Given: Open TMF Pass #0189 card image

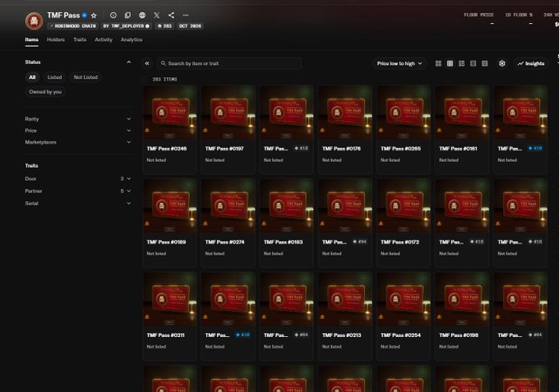Looking at the screenshot, I should click(170, 206).
